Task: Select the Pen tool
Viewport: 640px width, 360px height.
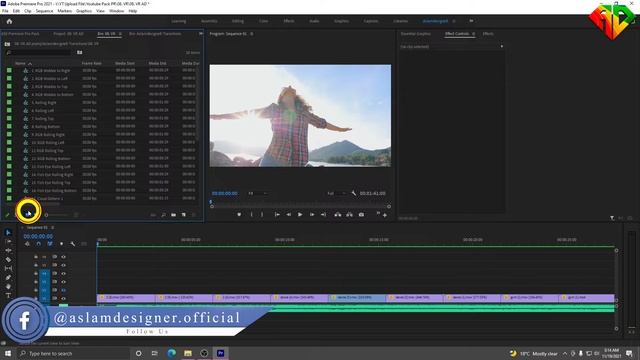Action: click(8, 278)
